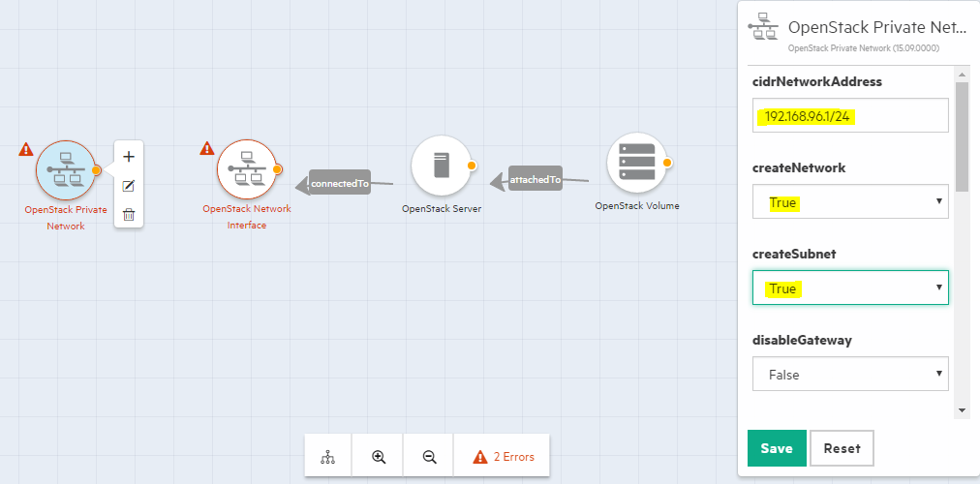Image resolution: width=980 pixels, height=484 pixels.
Task: Zoom out on the canvas
Action: click(x=429, y=457)
